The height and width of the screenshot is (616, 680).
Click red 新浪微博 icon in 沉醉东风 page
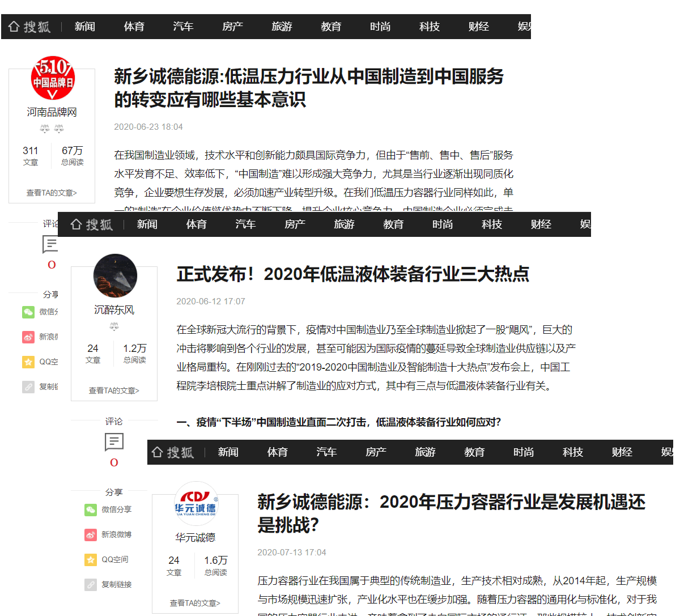pos(91,534)
